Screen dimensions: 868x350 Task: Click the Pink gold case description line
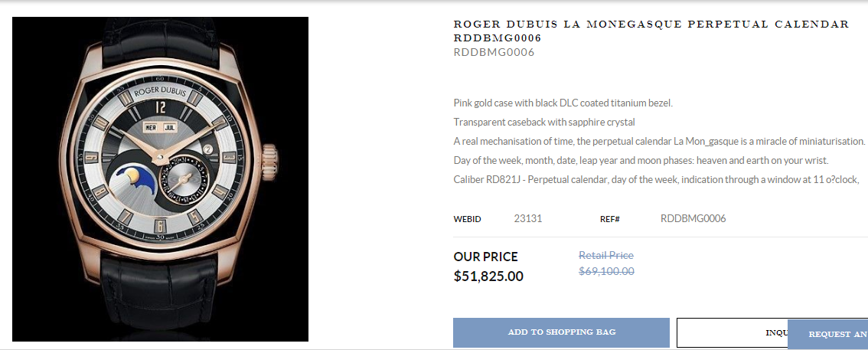563,103
